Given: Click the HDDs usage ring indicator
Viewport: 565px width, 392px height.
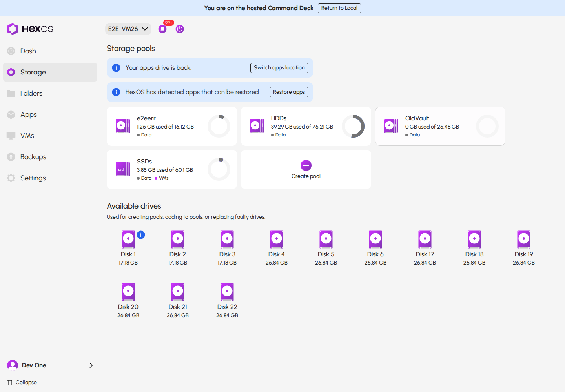Looking at the screenshot, I should pyautogui.click(x=353, y=126).
